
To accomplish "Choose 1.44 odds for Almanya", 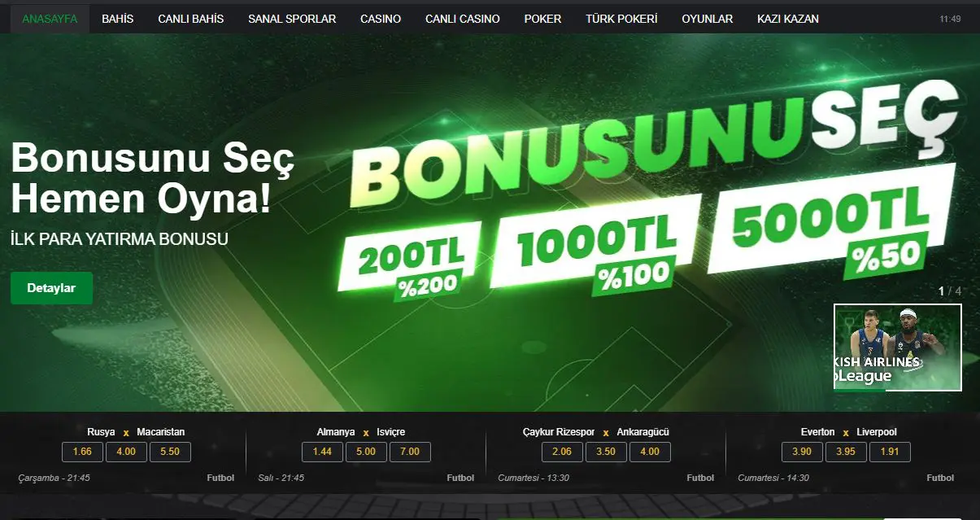I will pyautogui.click(x=322, y=452).
